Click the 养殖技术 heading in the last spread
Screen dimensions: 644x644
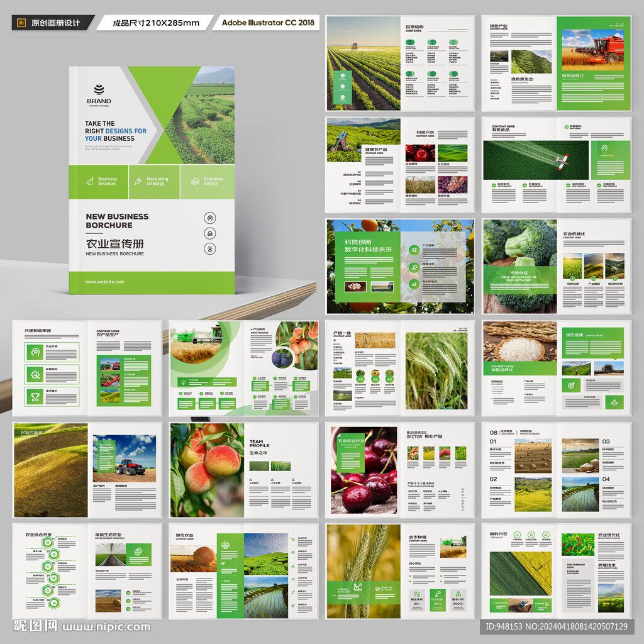tap(607, 565)
